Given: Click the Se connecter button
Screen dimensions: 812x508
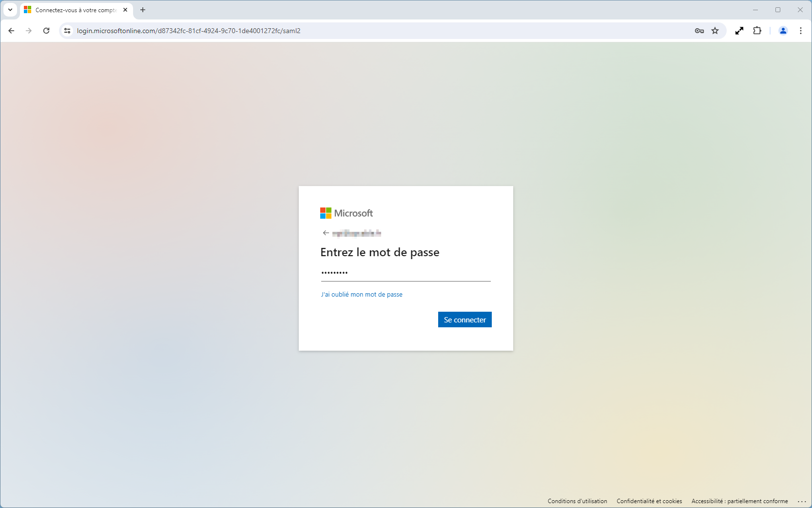Looking at the screenshot, I should click(x=465, y=320).
